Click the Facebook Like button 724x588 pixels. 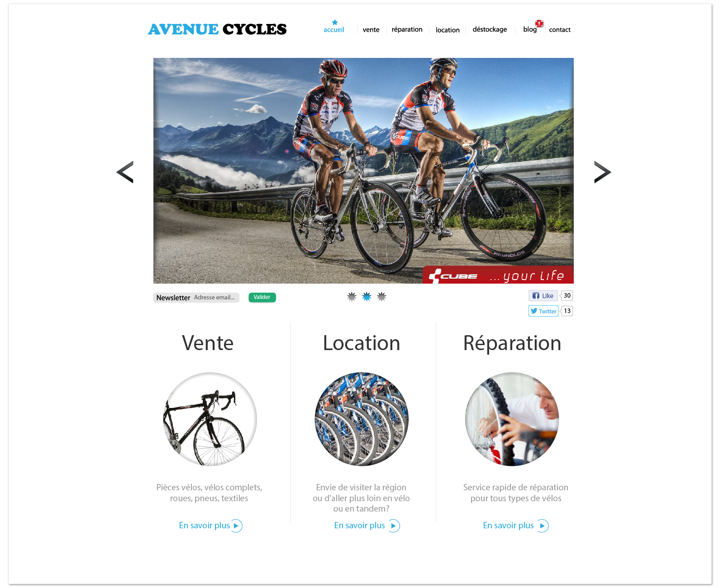click(x=543, y=296)
